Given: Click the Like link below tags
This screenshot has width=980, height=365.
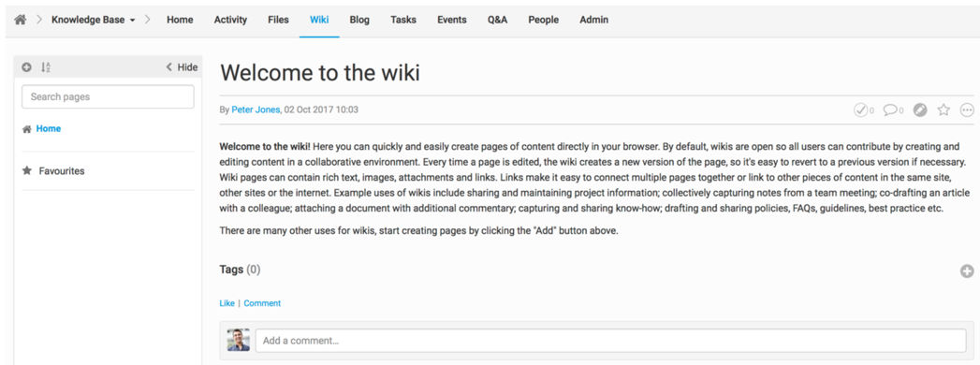Looking at the screenshot, I should (x=227, y=303).
